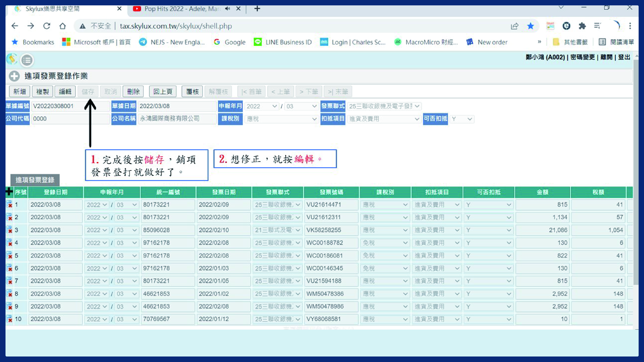Click the 單據編號 field V20220308001
Screen dimensions: 644x362
(70, 106)
